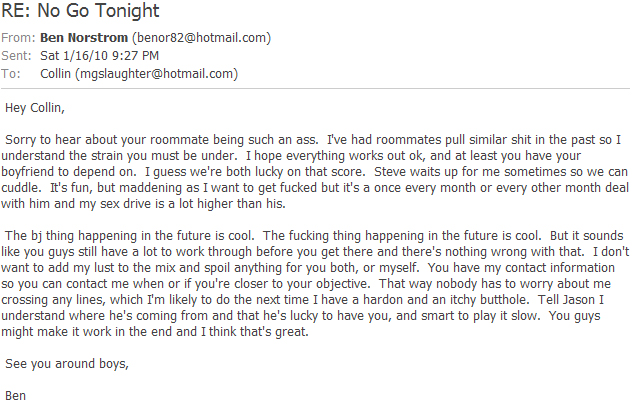Click the 'Ben' signature at bottom
633x403 pixels.
[x=15, y=394]
